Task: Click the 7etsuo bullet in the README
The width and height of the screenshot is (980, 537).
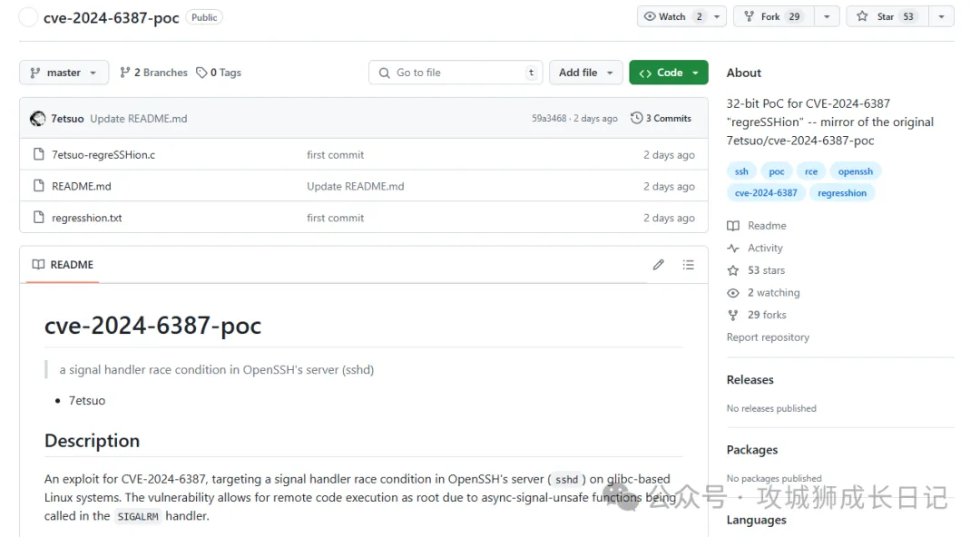Action: [x=87, y=401]
